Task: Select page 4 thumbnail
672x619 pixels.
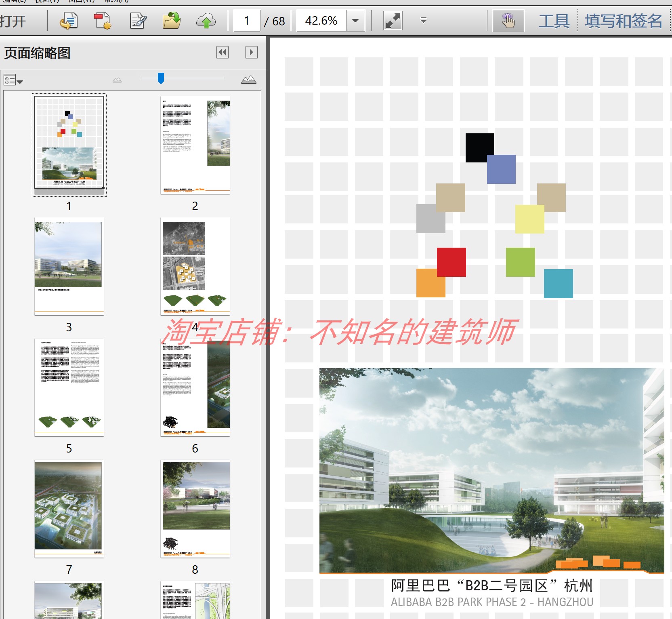Action: coord(195,266)
